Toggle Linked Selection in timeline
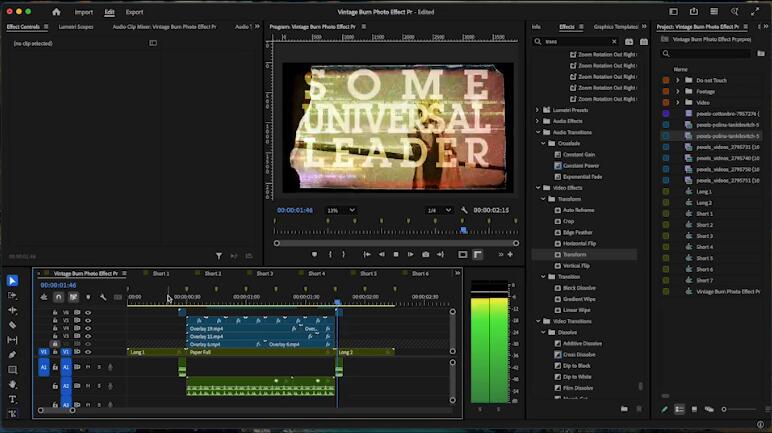Image resolution: width=772 pixels, height=433 pixels. [73, 297]
